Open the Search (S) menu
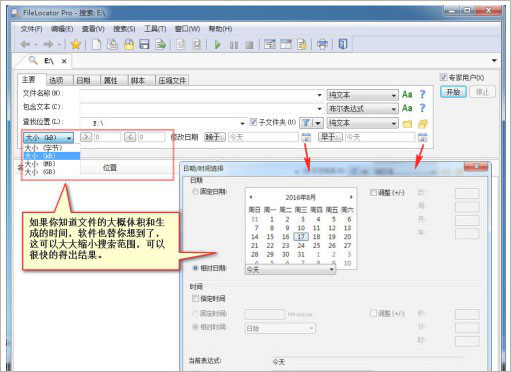 tap(124, 29)
